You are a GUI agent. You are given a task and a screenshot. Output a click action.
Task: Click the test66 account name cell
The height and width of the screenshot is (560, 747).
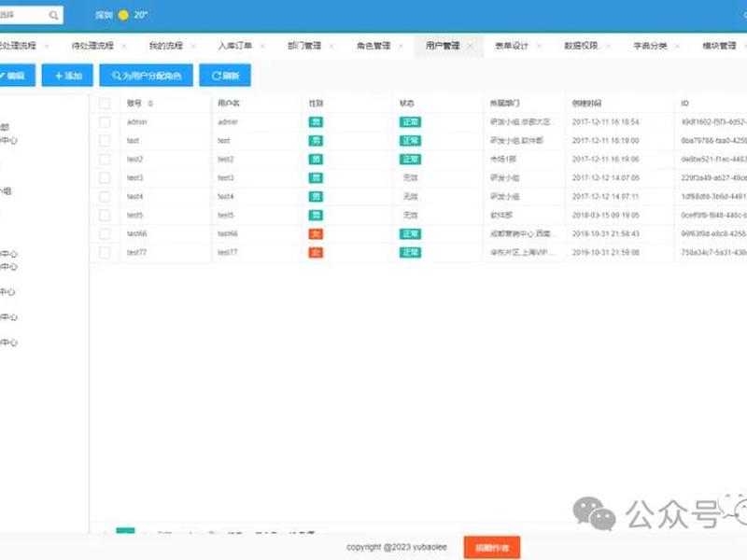coord(136,234)
